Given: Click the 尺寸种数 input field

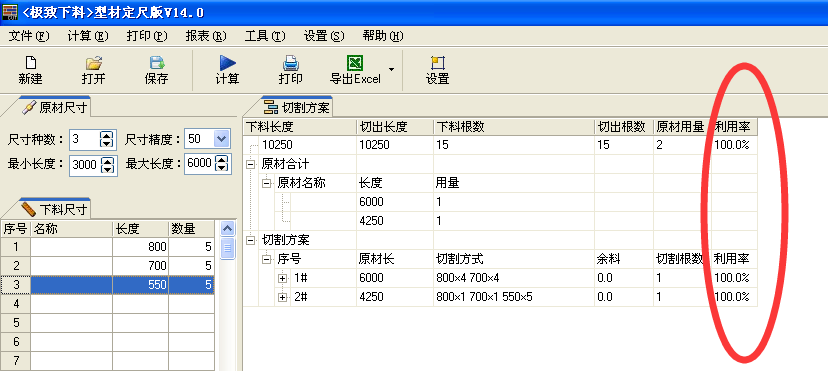Looking at the screenshot, I should pyautogui.click(x=85, y=139).
